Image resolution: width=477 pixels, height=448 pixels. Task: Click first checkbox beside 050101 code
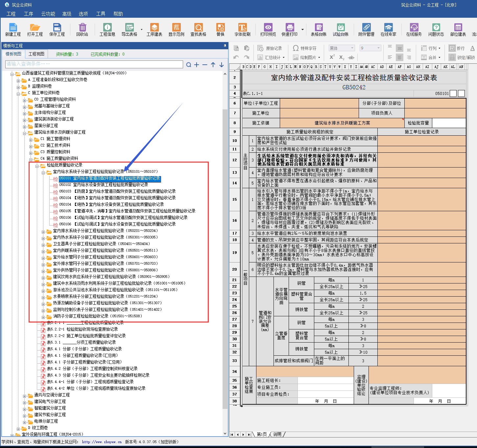point(453,94)
